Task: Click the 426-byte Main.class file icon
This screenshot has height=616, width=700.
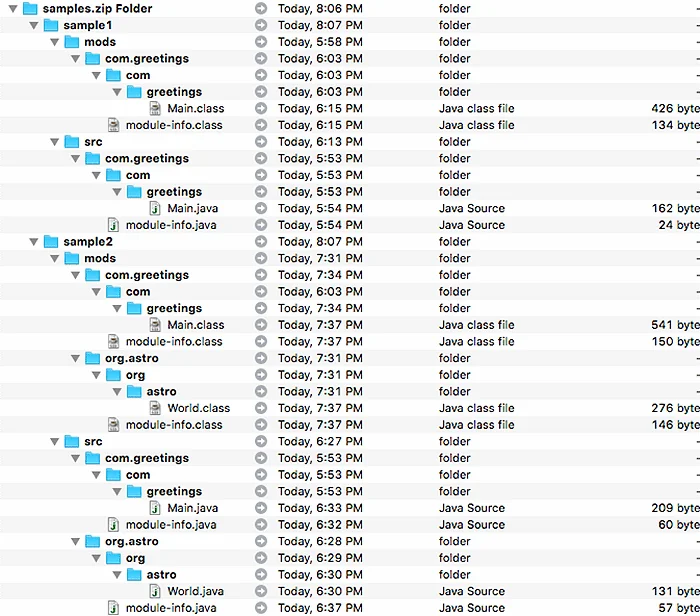Action: [155, 108]
